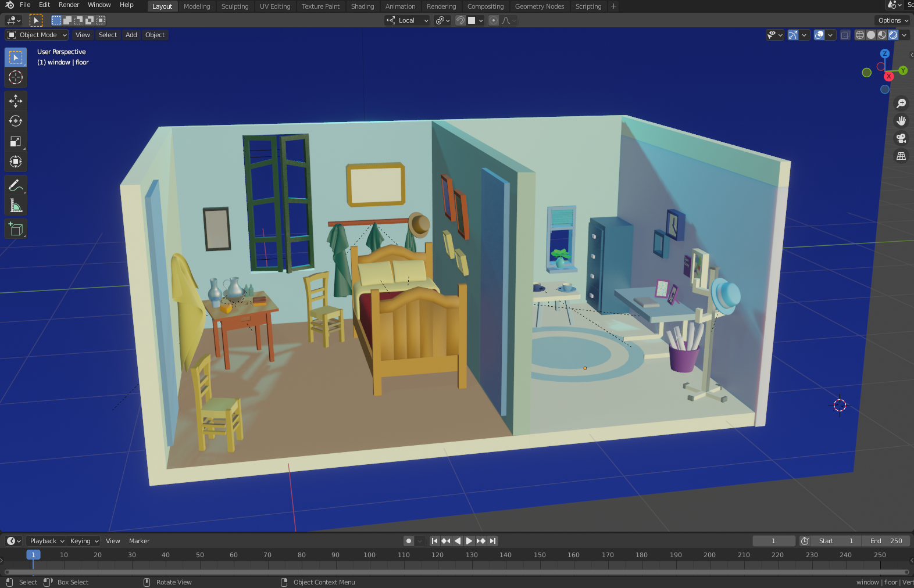The width and height of the screenshot is (914, 588).
Task: Toggle viewport overlays
Action: 819,35
